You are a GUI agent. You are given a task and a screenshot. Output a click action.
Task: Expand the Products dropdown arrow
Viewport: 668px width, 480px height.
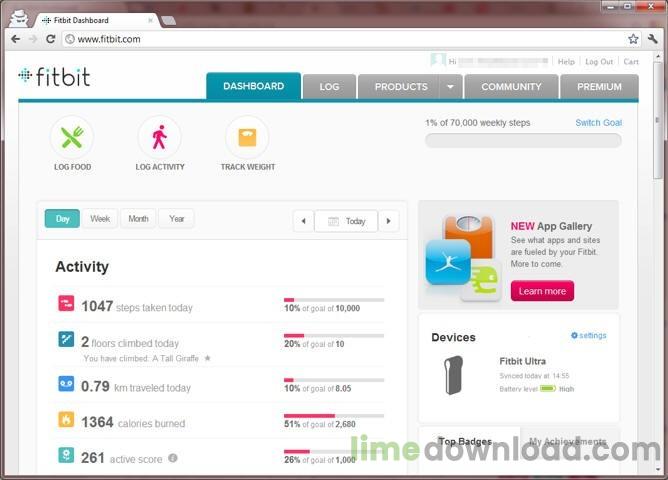450,87
